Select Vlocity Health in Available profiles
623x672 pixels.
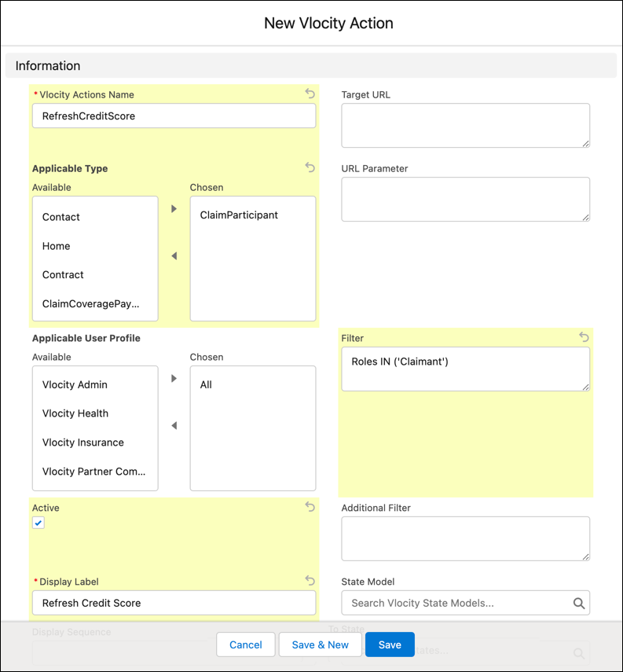[x=95, y=413]
